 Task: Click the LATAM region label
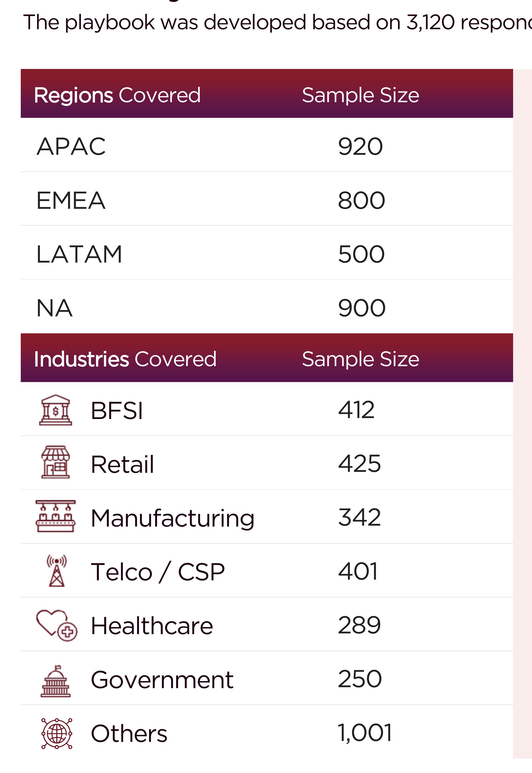click(79, 254)
